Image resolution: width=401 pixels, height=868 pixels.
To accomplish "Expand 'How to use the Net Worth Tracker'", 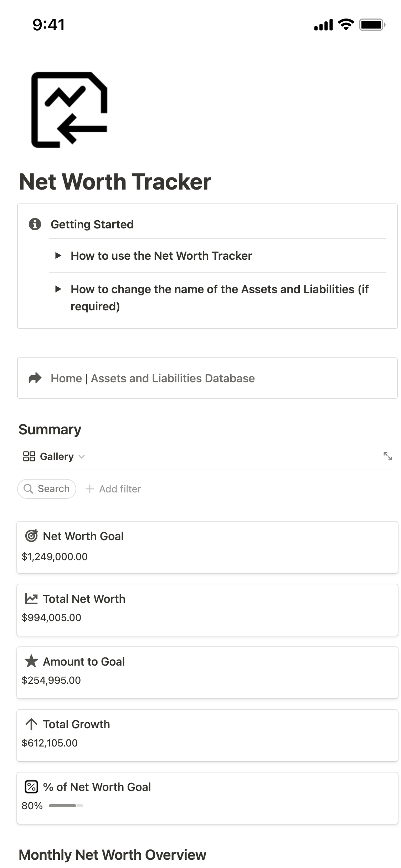I will (58, 255).
